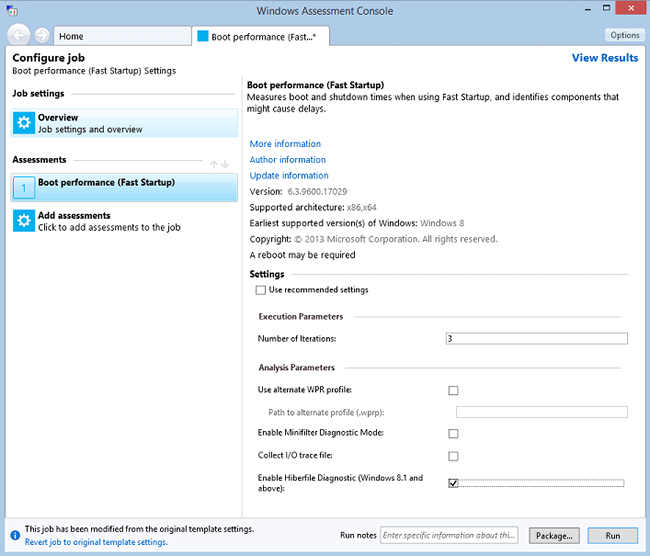Click the Boot performance number 1 icon
The width and height of the screenshot is (650, 556).
24,188
